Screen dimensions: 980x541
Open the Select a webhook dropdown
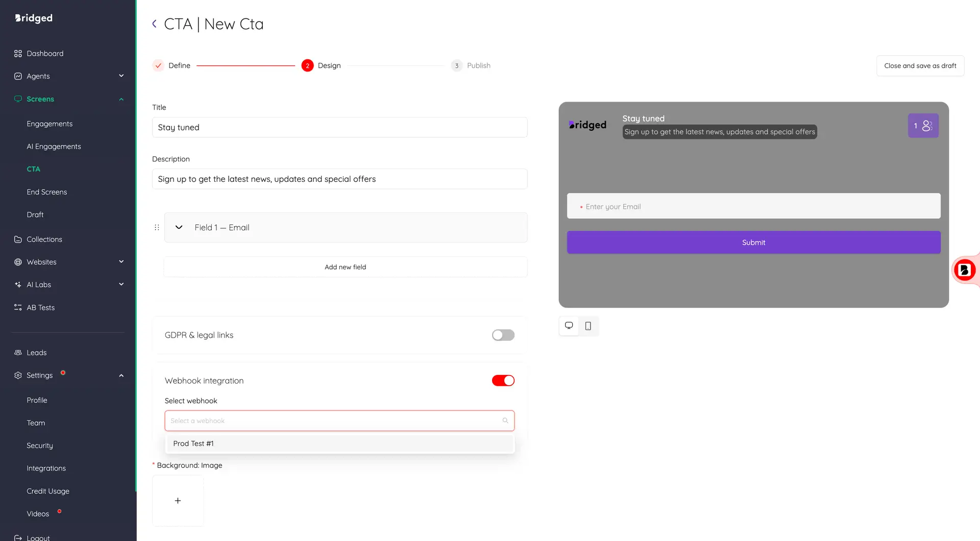[x=339, y=420]
